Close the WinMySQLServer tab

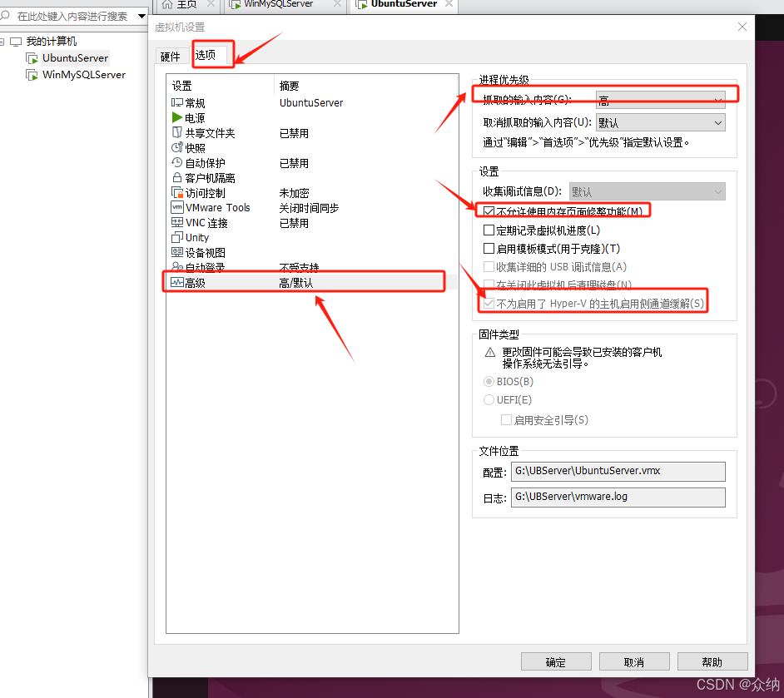click(x=338, y=4)
